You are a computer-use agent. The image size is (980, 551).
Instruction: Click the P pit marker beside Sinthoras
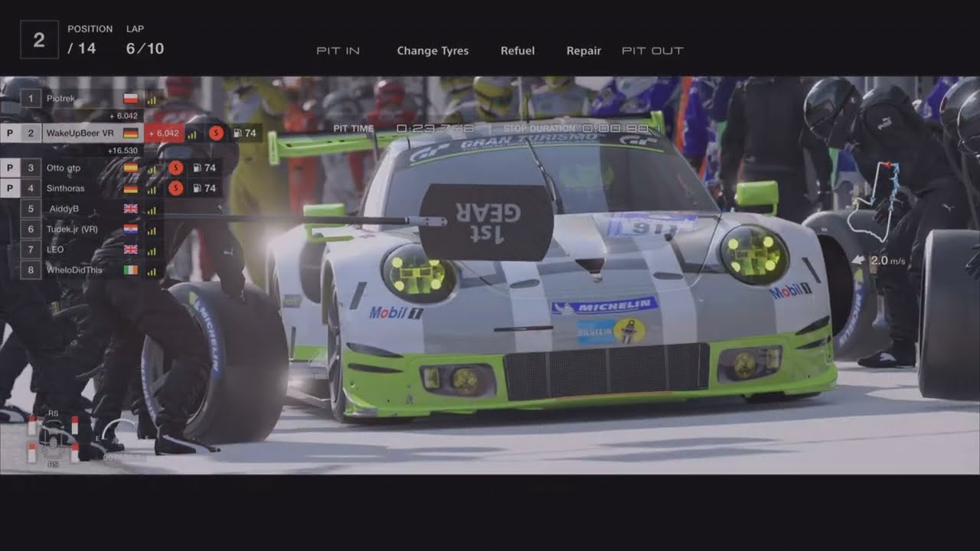[9, 188]
